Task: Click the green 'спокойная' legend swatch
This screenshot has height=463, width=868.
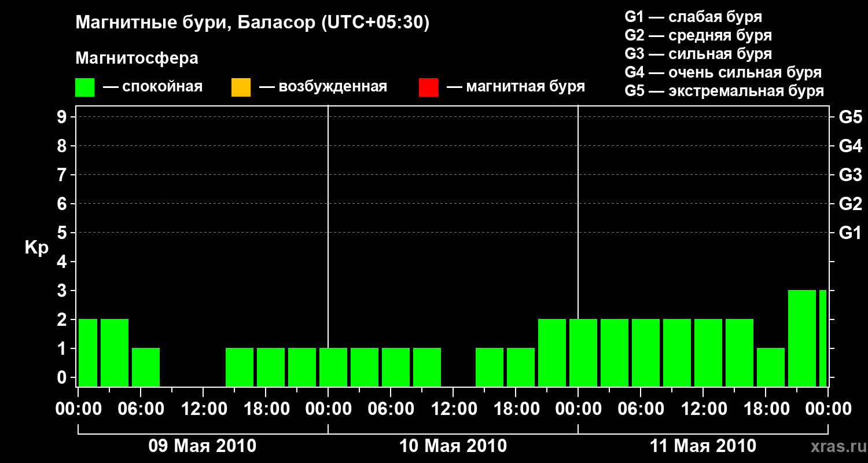Action: pos(85,87)
